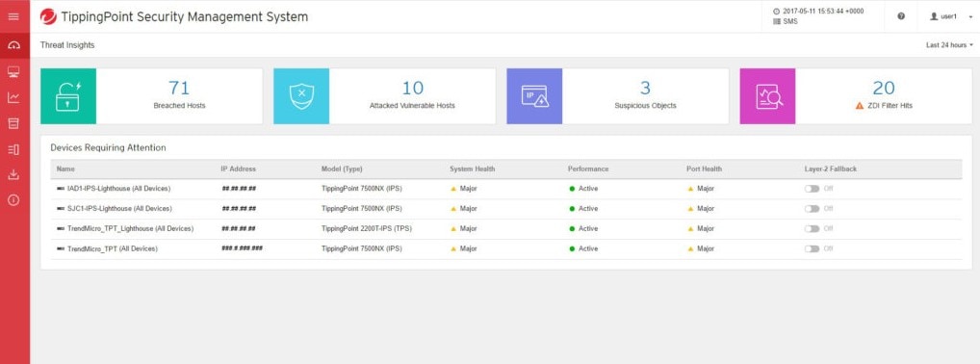This screenshot has height=364, width=980.
Task: Click TippingPoint Security Management System title
Action: (185, 17)
